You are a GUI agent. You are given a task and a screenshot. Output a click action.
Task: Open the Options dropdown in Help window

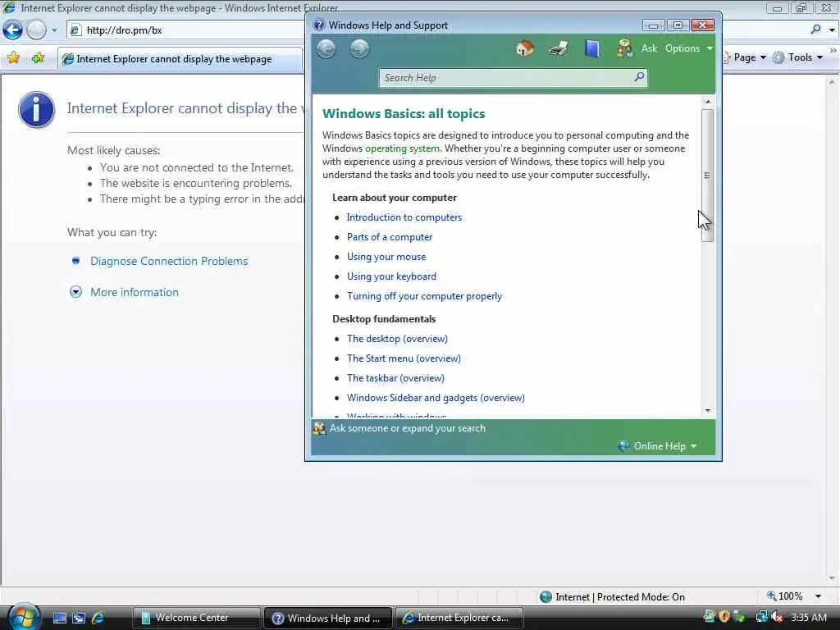point(688,48)
